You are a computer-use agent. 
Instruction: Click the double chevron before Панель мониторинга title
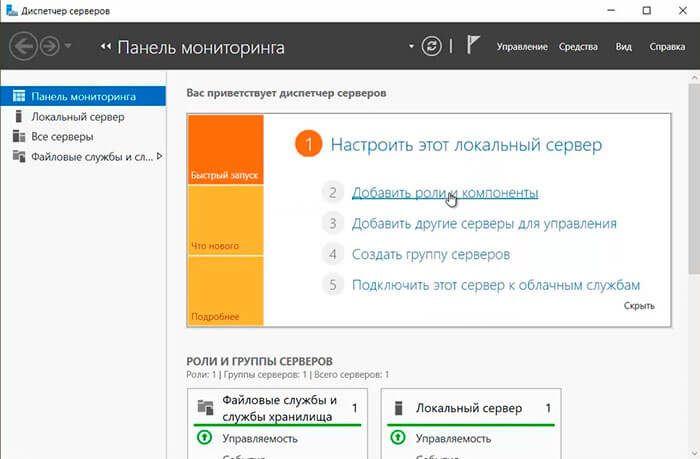(105, 46)
